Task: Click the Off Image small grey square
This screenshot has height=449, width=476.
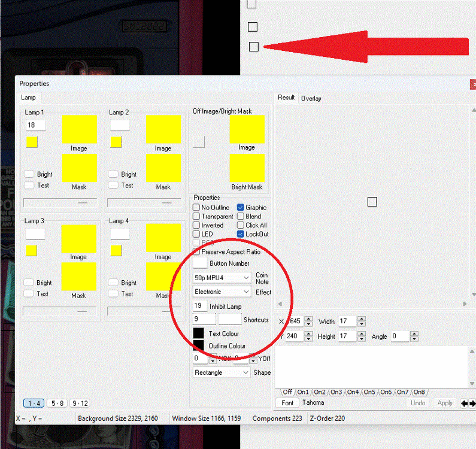Action: [199, 142]
